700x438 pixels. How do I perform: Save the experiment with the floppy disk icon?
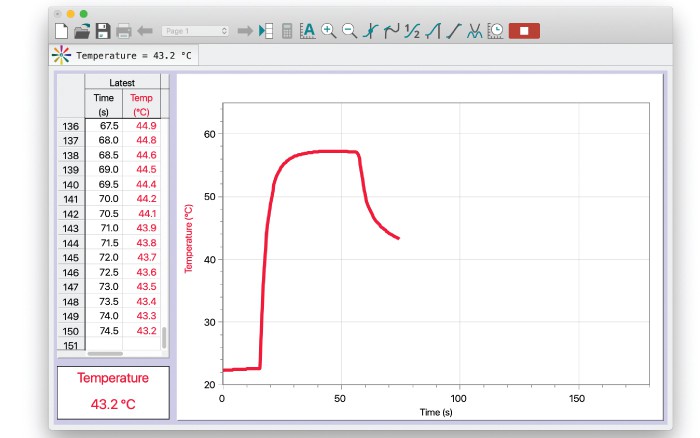point(101,31)
